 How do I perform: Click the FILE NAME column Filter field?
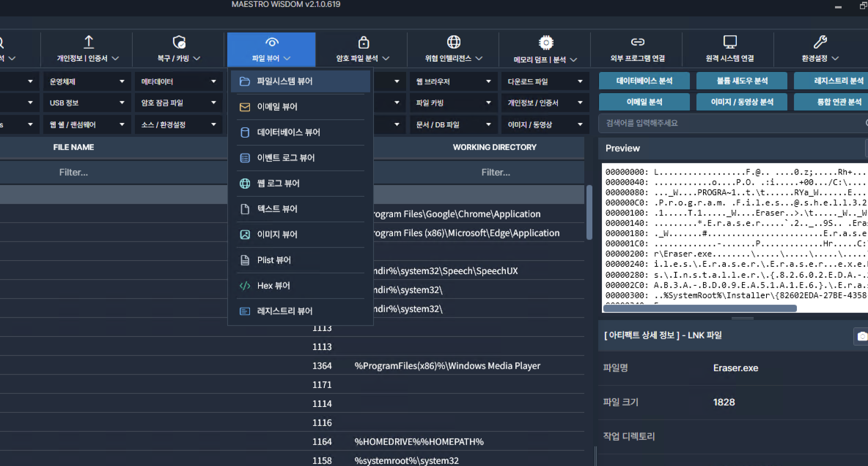[x=74, y=172]
